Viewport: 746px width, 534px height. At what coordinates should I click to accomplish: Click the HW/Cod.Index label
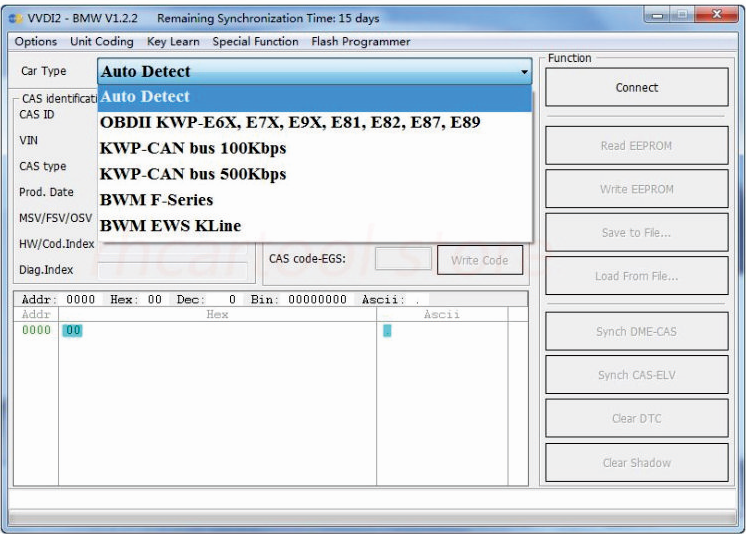[57, 244]
